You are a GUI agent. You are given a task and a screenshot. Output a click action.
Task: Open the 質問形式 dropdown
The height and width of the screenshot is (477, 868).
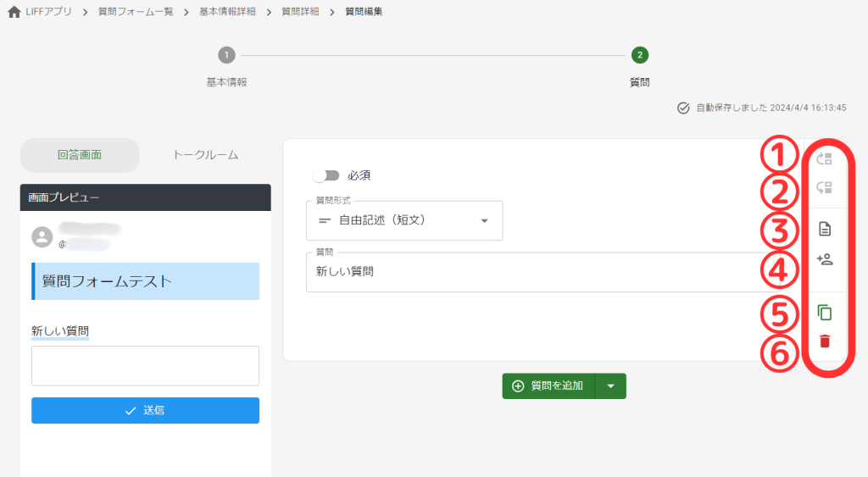(x=403, y=220)
